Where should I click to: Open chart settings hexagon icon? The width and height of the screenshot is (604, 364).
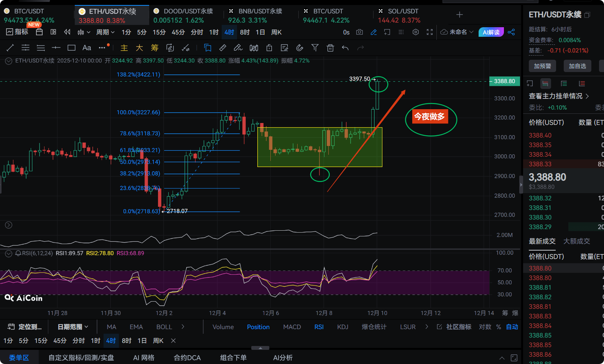click(x=415, y=32)
